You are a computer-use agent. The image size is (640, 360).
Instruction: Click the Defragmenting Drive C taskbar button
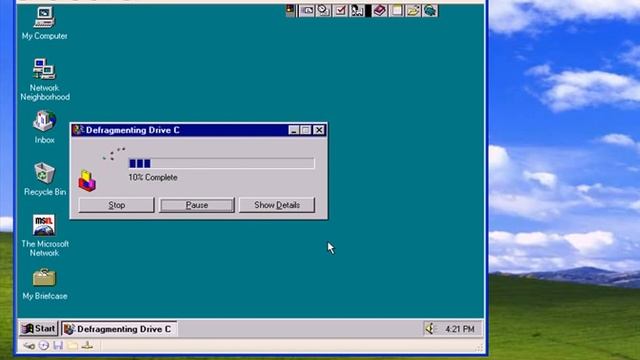point(119,329)
